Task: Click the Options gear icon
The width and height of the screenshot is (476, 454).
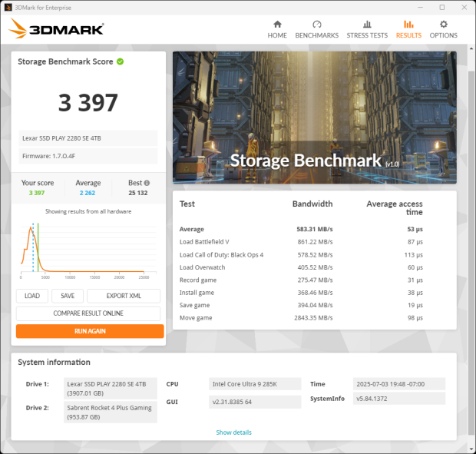Action: pos(444,25)
